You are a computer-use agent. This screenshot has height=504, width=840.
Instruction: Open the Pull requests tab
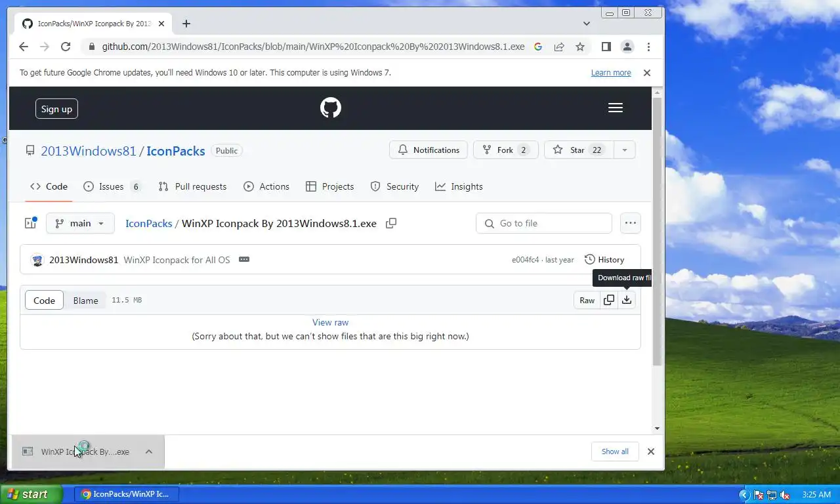pos(192,186)
